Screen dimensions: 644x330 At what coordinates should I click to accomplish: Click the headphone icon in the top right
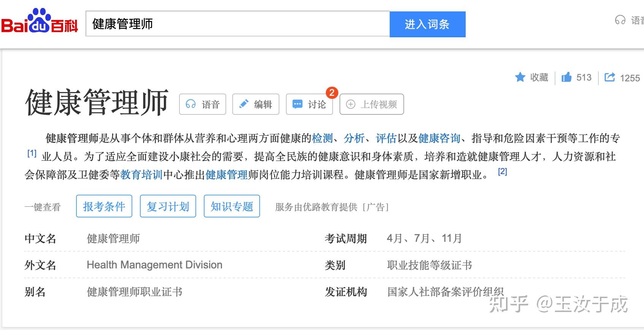click(620, 20)
